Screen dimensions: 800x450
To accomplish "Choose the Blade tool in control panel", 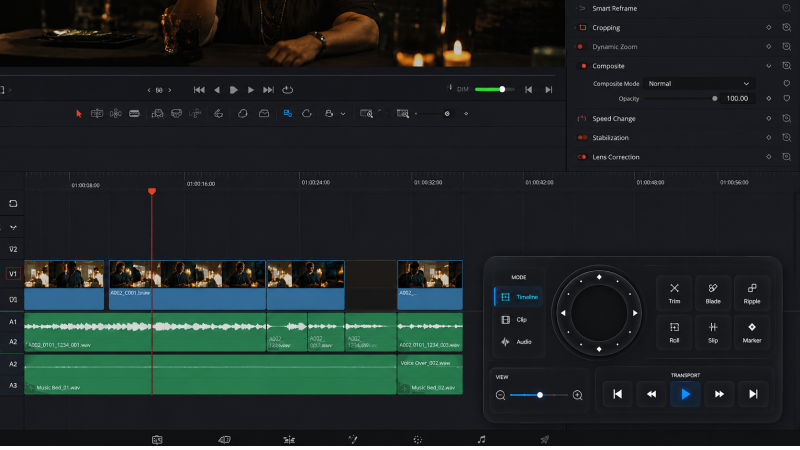I will pyautogui.click(x=713, y=293).
